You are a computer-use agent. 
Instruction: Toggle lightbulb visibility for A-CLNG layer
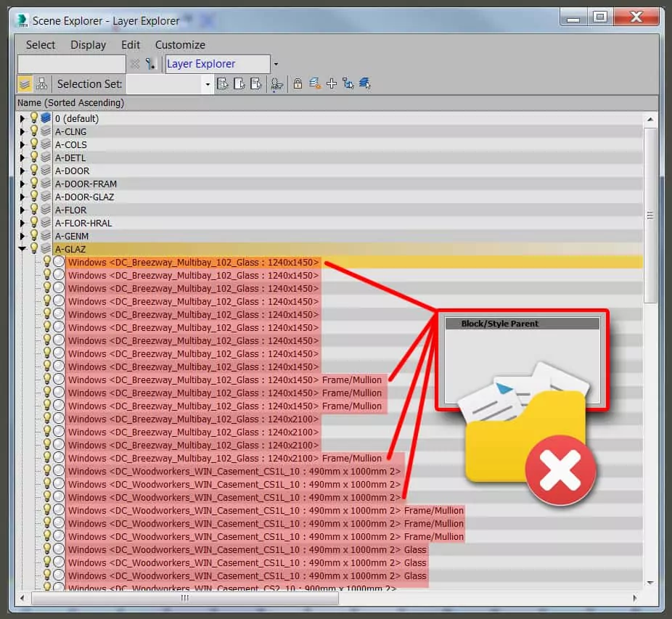[33, 131]
